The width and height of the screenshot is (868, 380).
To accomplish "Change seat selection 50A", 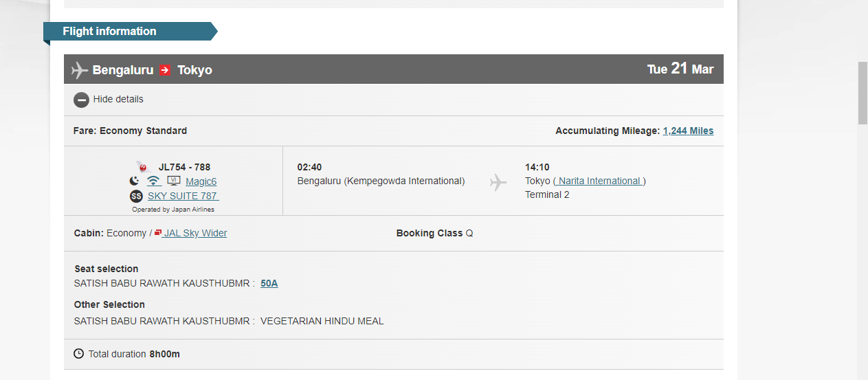I will (x=269, y=282).
